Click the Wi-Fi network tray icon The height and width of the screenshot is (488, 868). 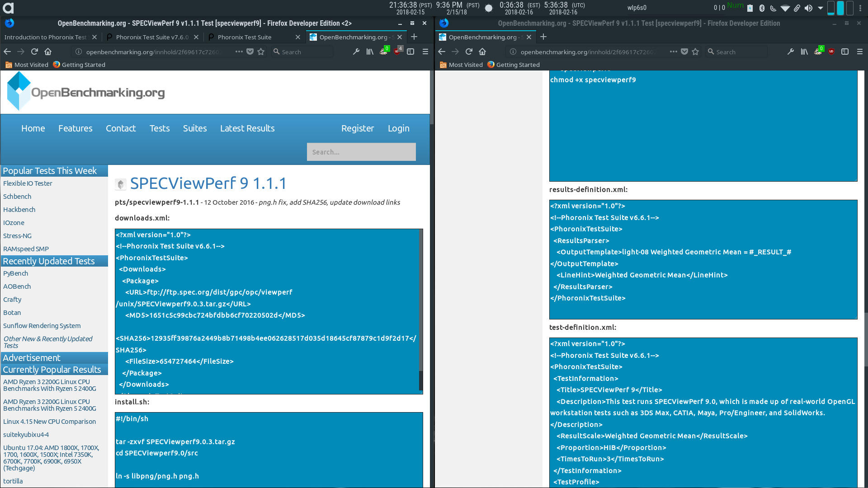tap(785, 8)
